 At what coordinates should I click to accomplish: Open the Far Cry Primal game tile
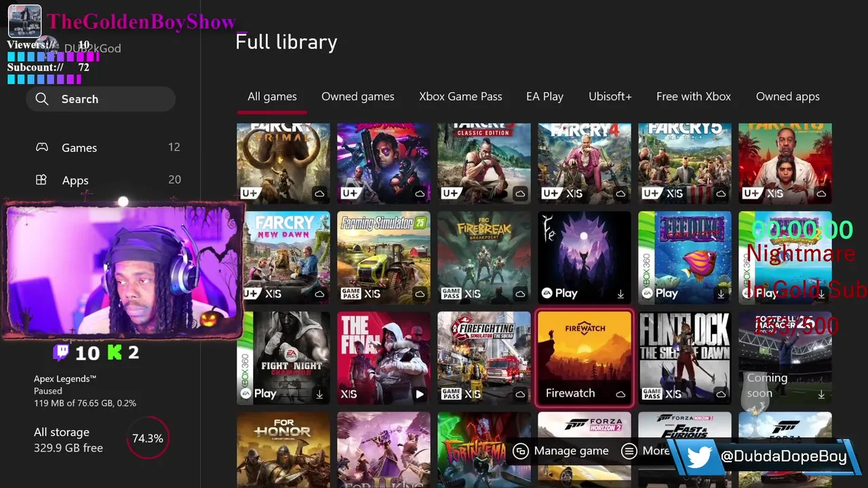(x=283, y=163)
